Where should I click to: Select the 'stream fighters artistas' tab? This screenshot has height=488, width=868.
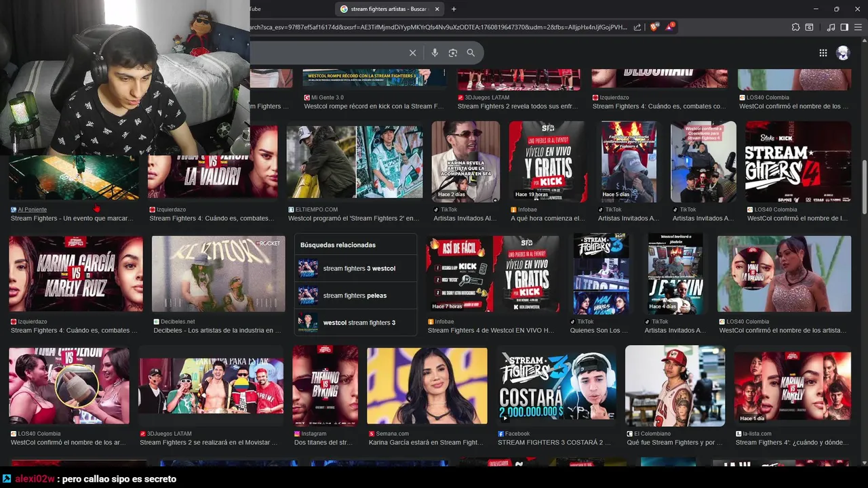point(390,9)
